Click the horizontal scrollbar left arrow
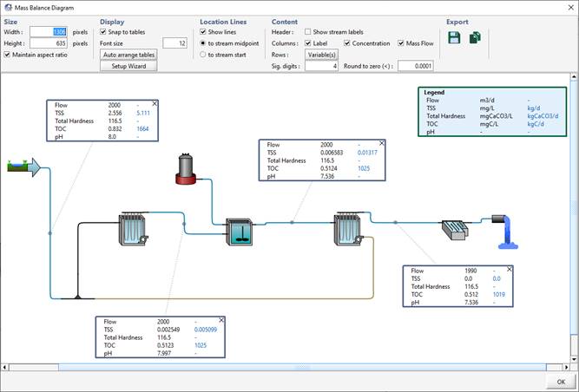 point(5,368)
